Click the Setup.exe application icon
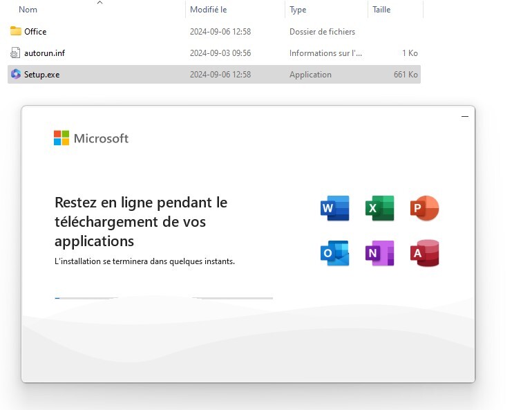 tap(16, 74)
